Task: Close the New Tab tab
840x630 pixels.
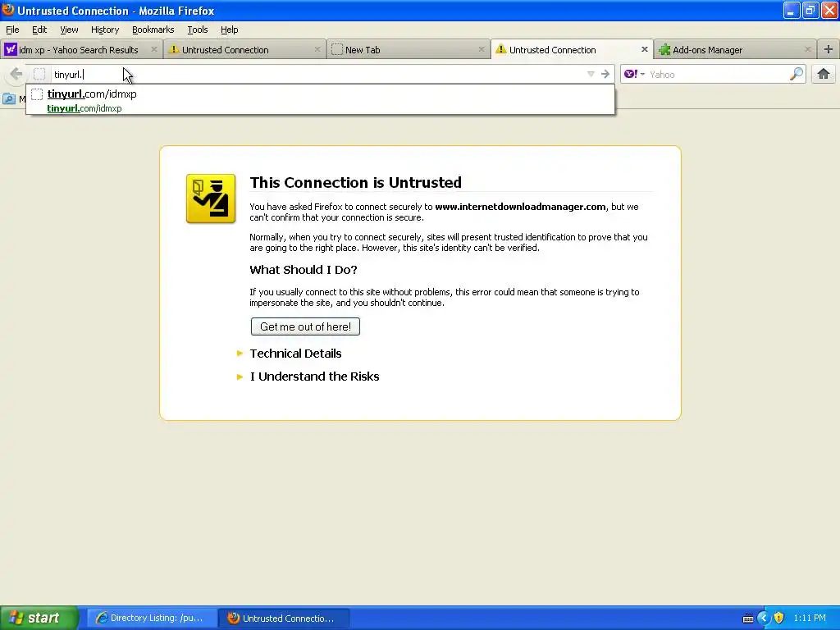Action: pos(481,49)
